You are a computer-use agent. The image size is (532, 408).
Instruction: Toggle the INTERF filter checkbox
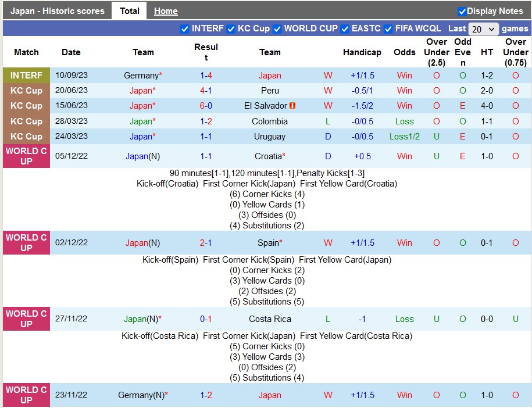tap(185, 29)
